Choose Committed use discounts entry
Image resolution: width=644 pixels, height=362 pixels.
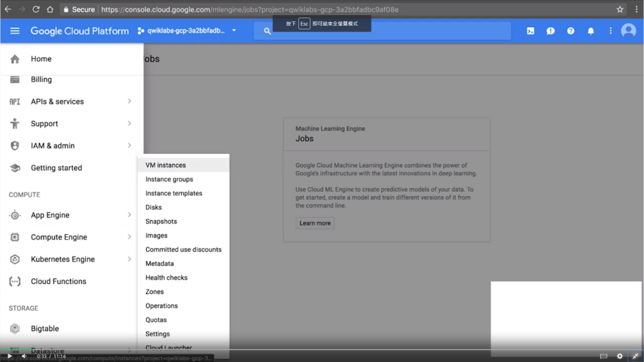(x=183, y=250)
